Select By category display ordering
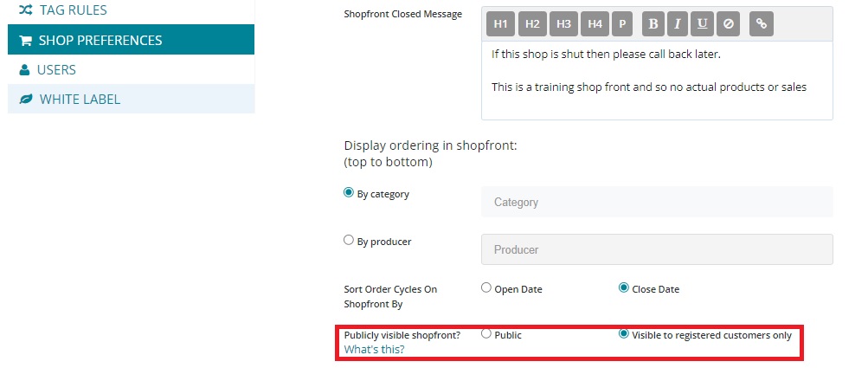 point(349,193)
